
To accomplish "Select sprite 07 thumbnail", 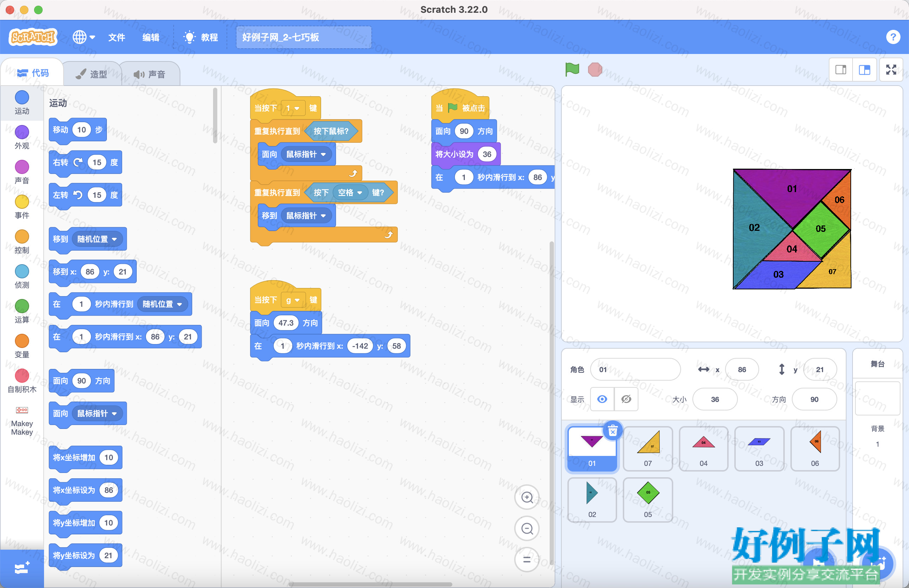I will tap(648, 449).
